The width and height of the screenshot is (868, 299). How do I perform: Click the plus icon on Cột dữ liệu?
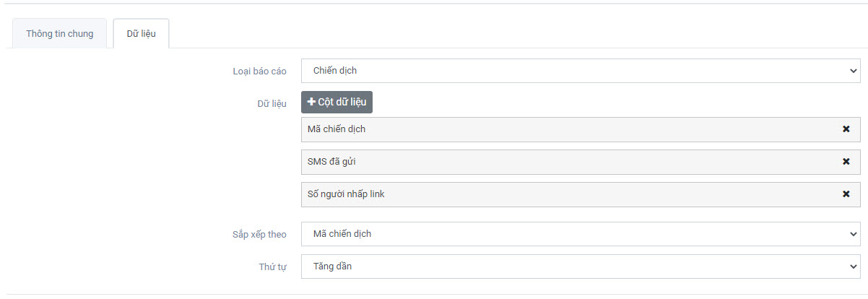click(x=312, y=103)
